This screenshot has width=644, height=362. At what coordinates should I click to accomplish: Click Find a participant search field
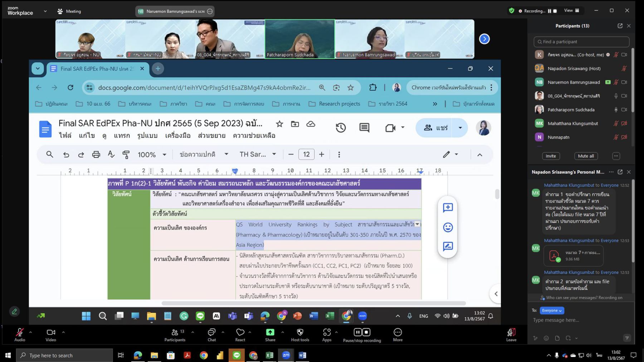pos(581,42)
